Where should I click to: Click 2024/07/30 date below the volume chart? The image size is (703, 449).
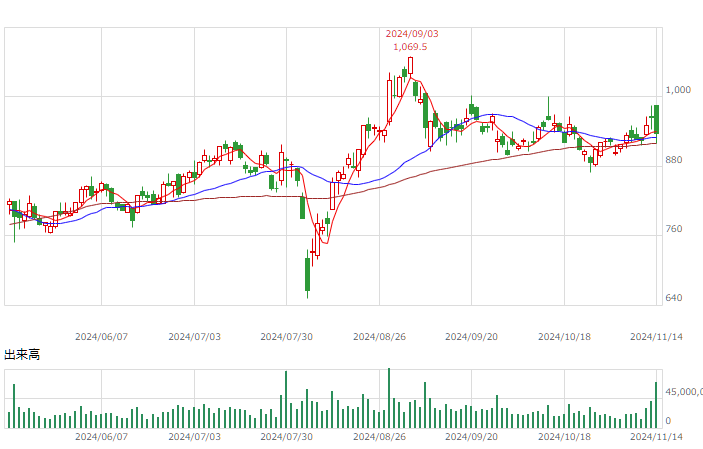[x=286, y=436]
